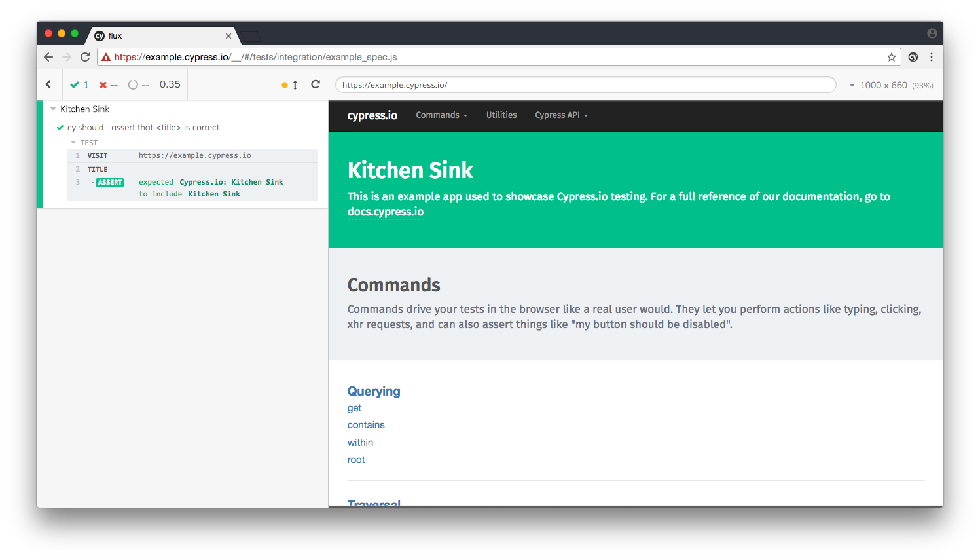The height and width of the screenshot is (560, 980).
Task: Open the Chrome three-dot menu
Action: tap(932, 57)
